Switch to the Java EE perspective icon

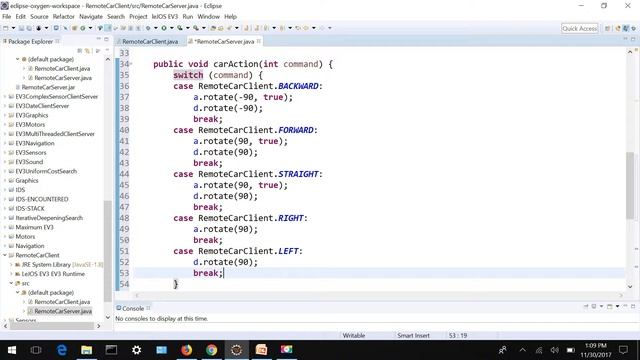[x=618, y=28]
